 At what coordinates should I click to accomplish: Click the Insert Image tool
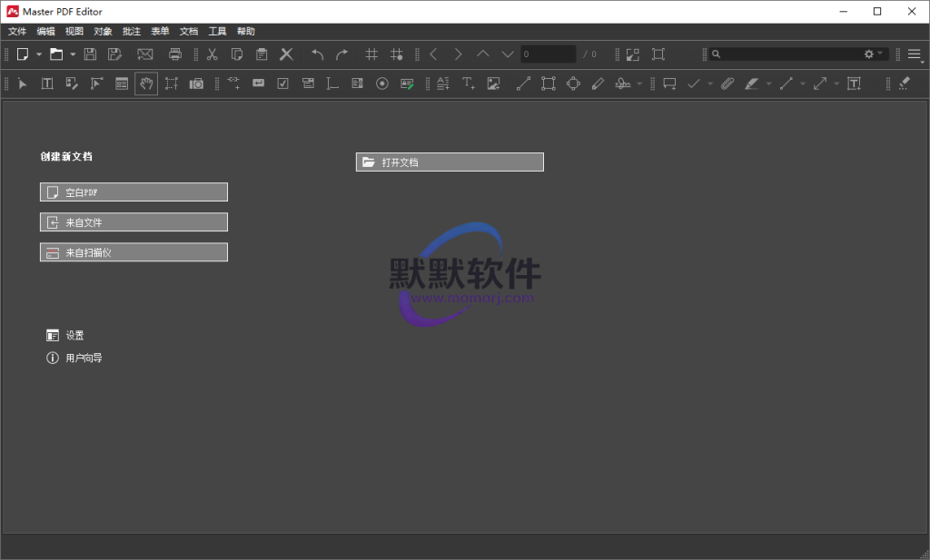pos(493,84)
